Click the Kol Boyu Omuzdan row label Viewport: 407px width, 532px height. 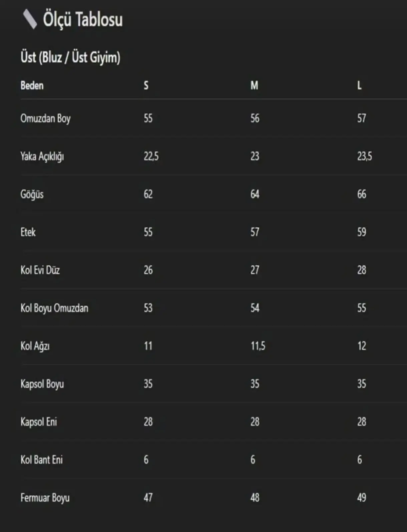(54, 308)
